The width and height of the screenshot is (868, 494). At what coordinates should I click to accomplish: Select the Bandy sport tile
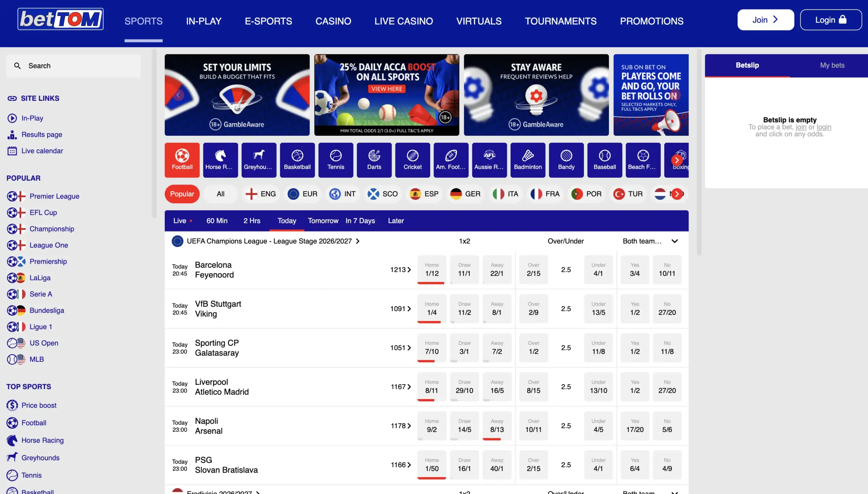(x=566, y=160)
